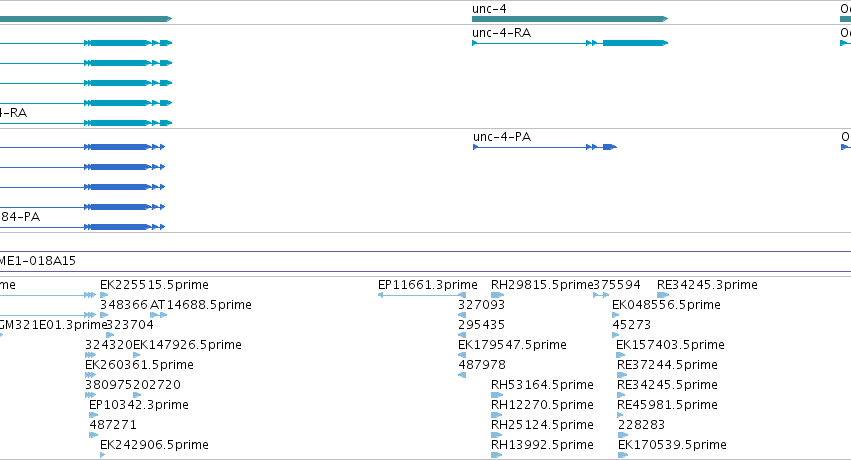Click the ME1-018A15 purple clone track
Screen dimensions: 851x460
(426, 261)
